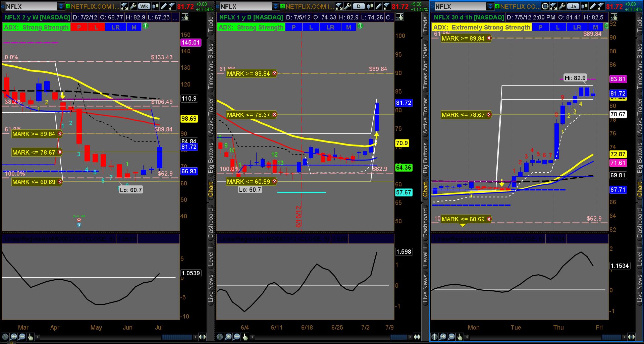Click pointer hand icon above weekly price axis
Viewport: 644px width, 344px height.
coord(185,17)
